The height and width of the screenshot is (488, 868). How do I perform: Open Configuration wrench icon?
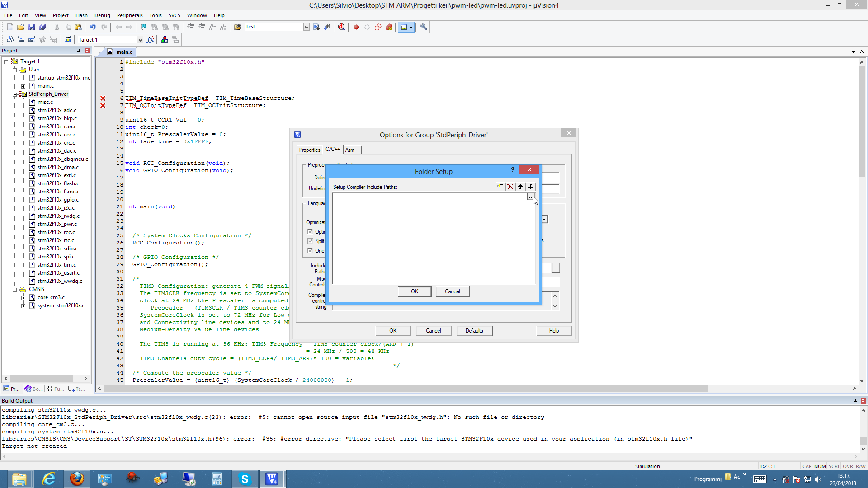click(424, 27)
